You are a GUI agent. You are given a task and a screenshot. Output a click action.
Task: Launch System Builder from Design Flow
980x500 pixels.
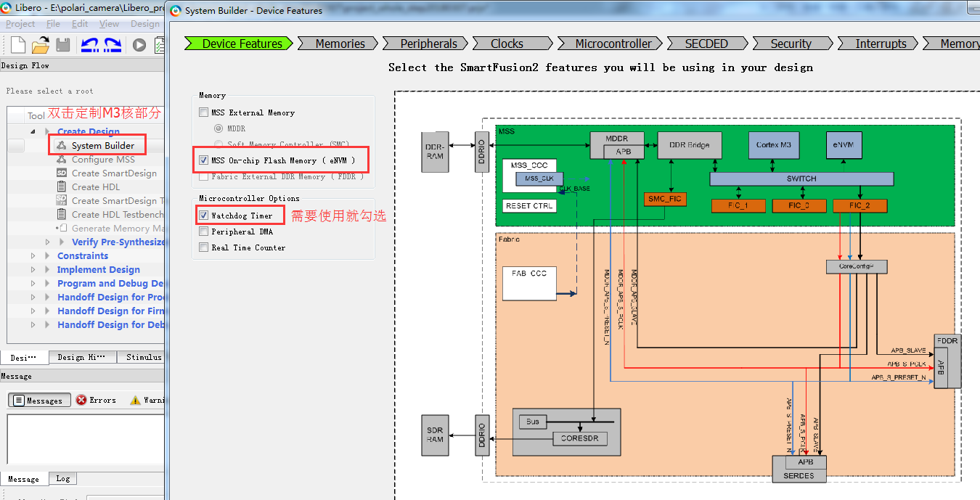102,144
